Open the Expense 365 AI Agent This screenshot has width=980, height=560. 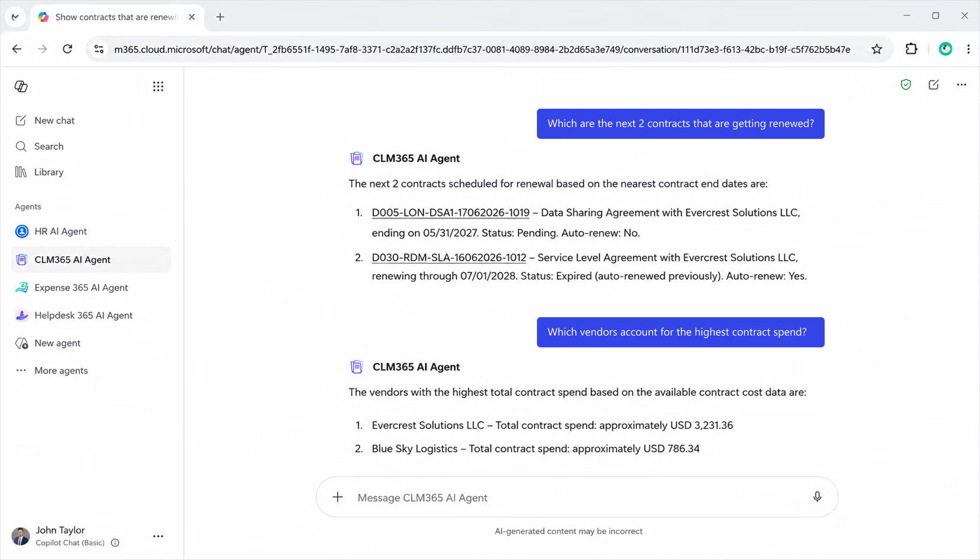91,288
